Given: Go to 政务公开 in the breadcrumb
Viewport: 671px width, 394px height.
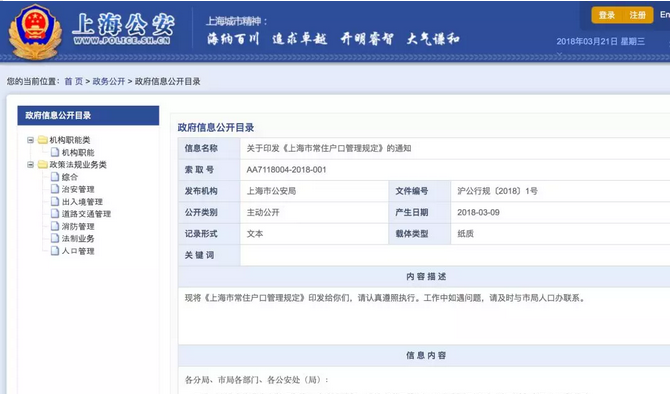Looking at the screenshot, I should click(109, 81).
